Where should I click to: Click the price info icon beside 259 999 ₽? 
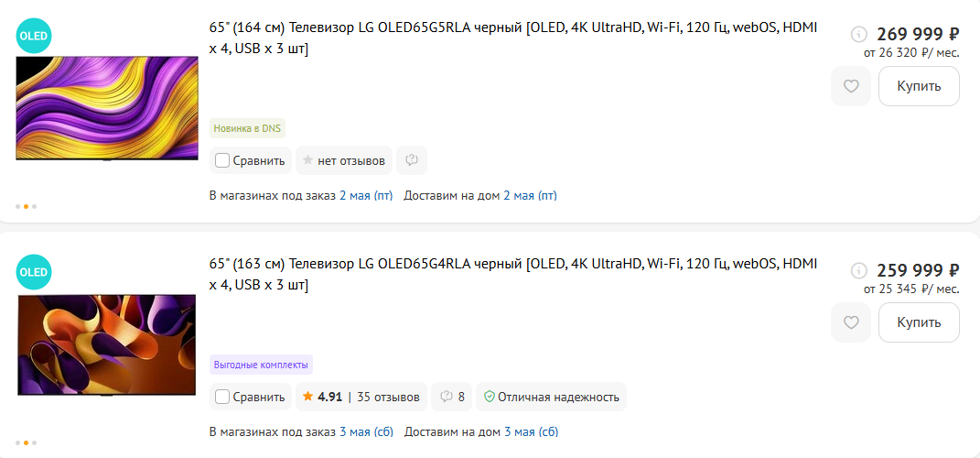858,270
